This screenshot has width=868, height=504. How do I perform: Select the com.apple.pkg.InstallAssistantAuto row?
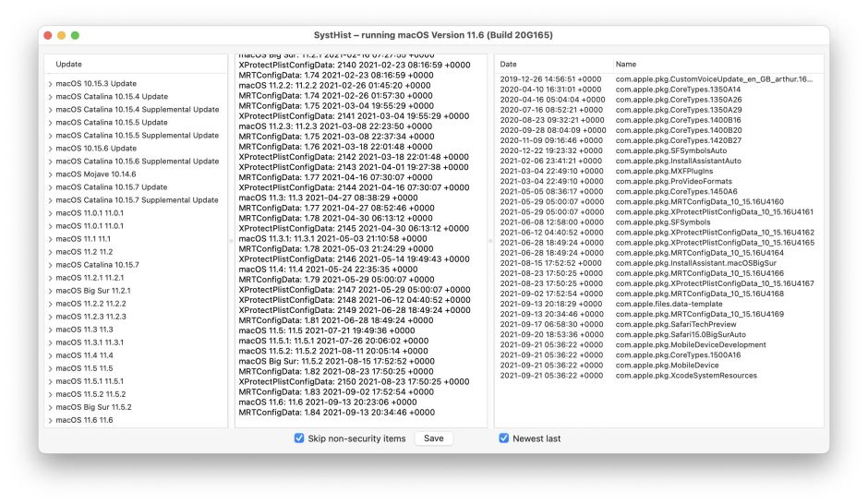(657, 161)
